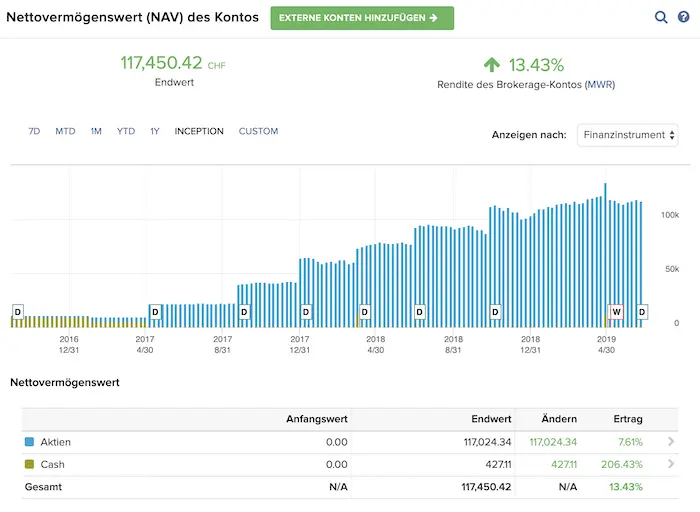
Task: Open the MWR link
Action: click(600, 85)
